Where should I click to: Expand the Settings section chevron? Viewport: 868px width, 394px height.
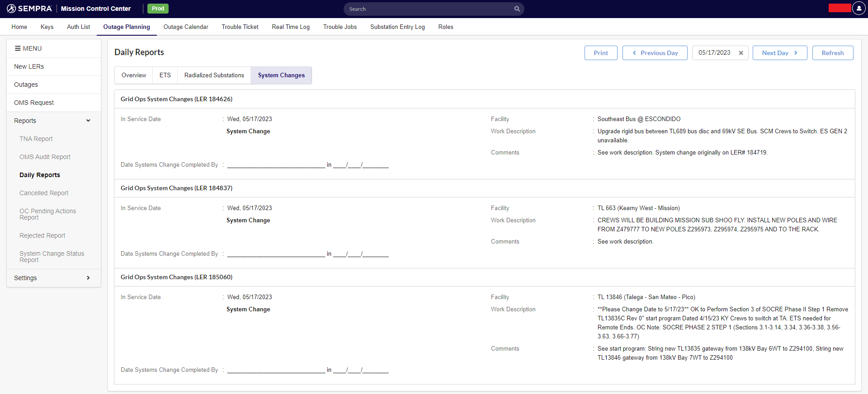click(88, 278)
